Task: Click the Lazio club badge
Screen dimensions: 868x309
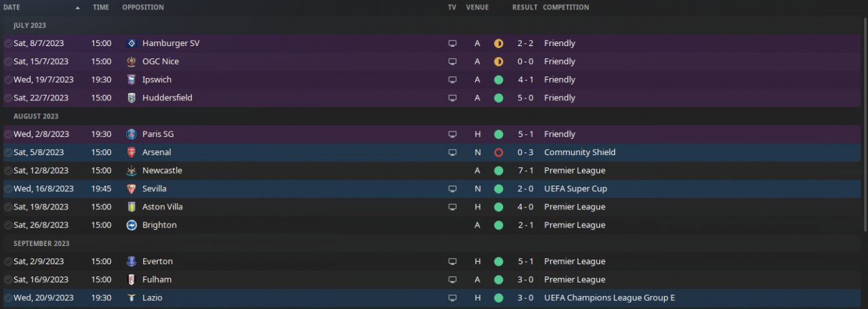Action: (132, 297)
